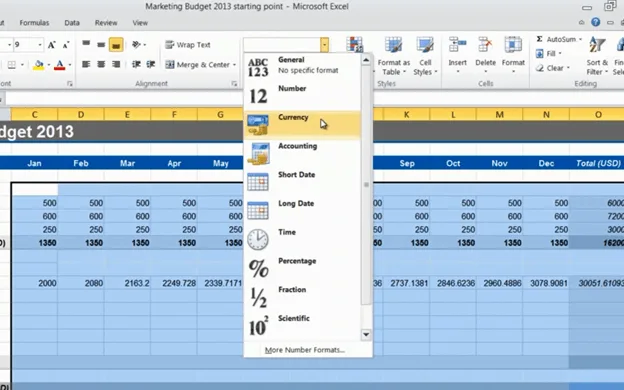Switch to the View tab
This screenshot has height=390, width=624.
tap(140, 23)
